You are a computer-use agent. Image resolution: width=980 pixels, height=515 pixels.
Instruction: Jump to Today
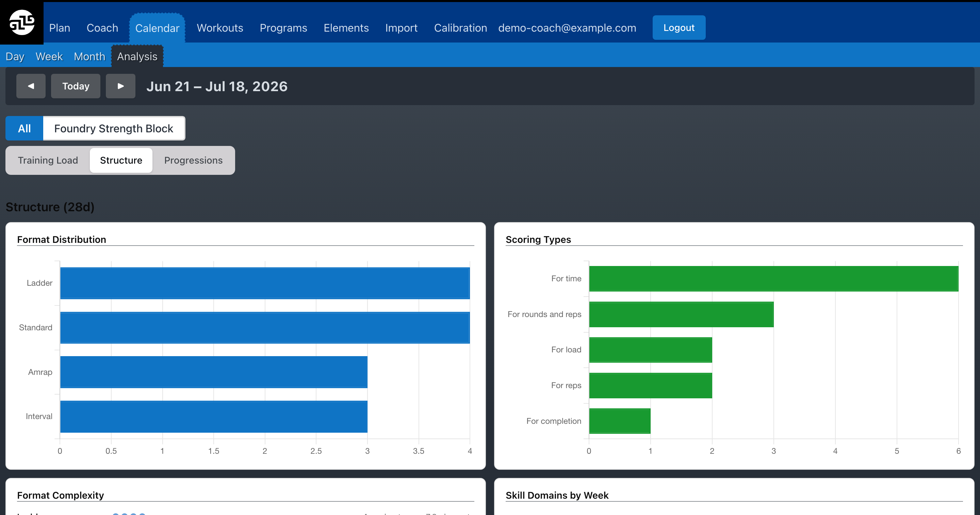click(76, 86)
